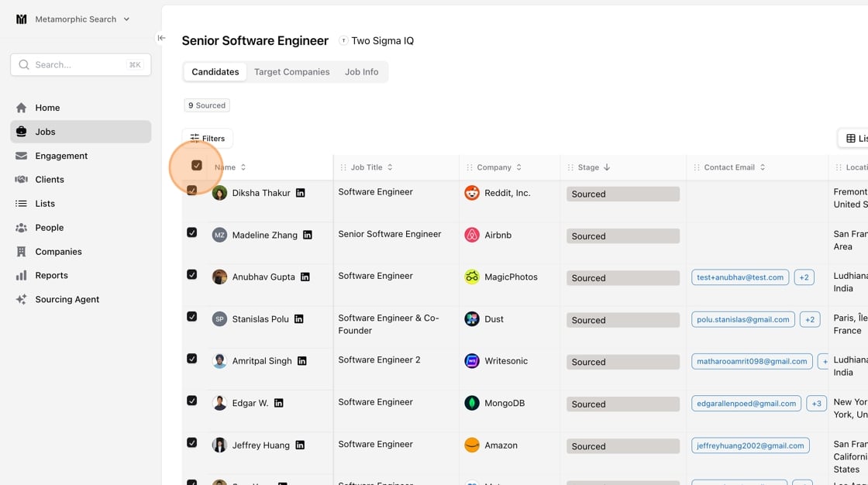Open Madeline Zhang's Sourced stage dropdown
Screen dimensions: 868x485
[623, 236]
